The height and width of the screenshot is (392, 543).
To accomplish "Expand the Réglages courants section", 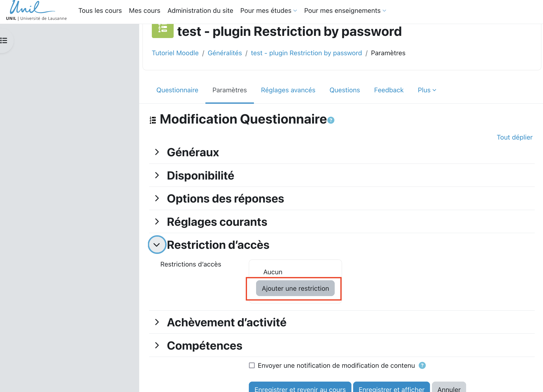I will tap(157, 222).
